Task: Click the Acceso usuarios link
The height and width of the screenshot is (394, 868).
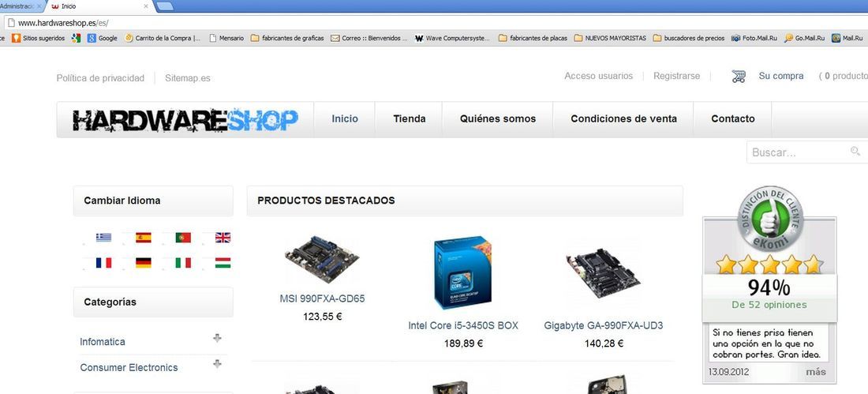Action: click(598, 76)
